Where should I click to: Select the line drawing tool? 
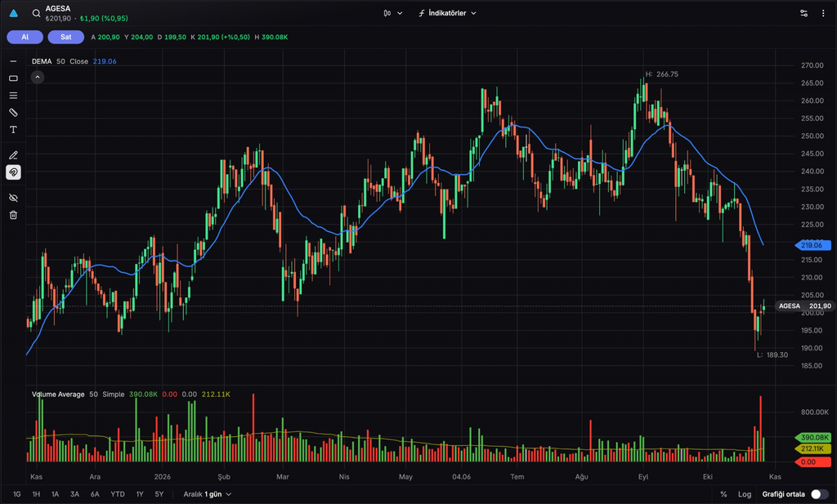pos(13,61)
